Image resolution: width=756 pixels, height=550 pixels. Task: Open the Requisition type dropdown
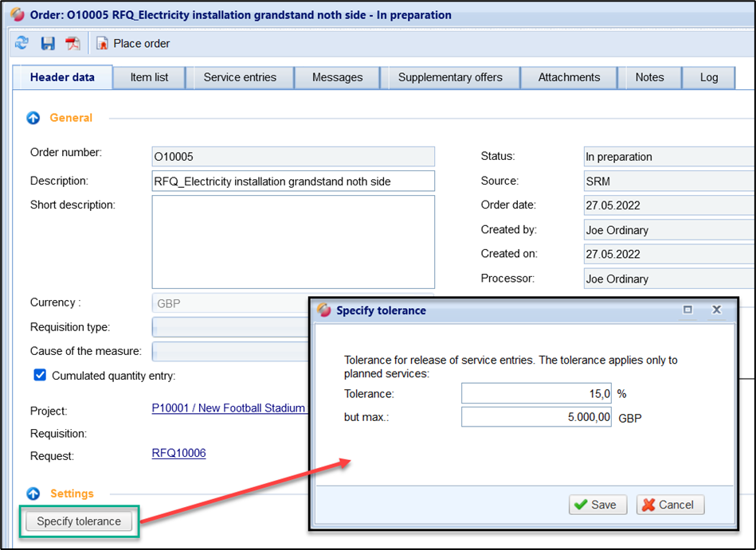[x=229, y=327]
